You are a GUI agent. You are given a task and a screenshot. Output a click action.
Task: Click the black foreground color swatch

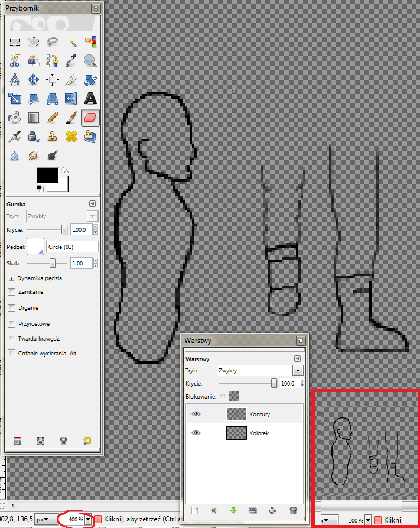tap(47, 176)
